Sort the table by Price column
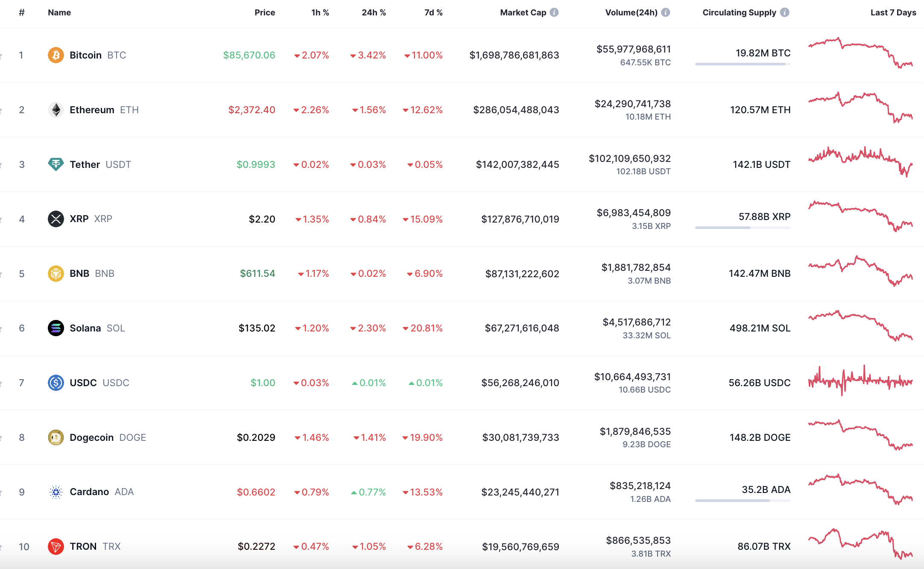924x569 pixels. pyautogui.click(x=265, y=12)
